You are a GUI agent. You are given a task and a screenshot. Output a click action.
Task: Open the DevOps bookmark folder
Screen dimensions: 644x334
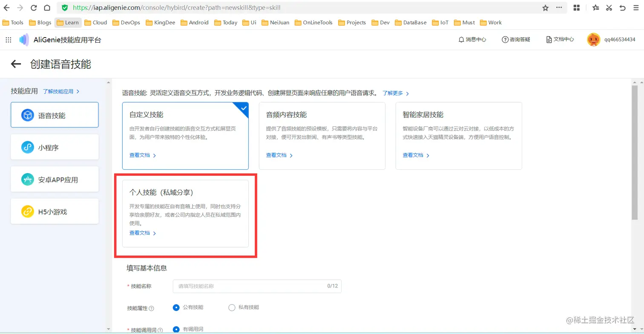pyautogui.click(x=126, y=23)
